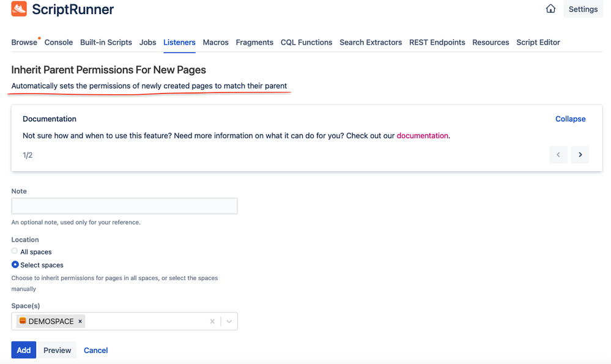Viewport: 611px width, 364px height.
Task: Click the ScriptRunner title text
Action: click(x=73, y=9)
